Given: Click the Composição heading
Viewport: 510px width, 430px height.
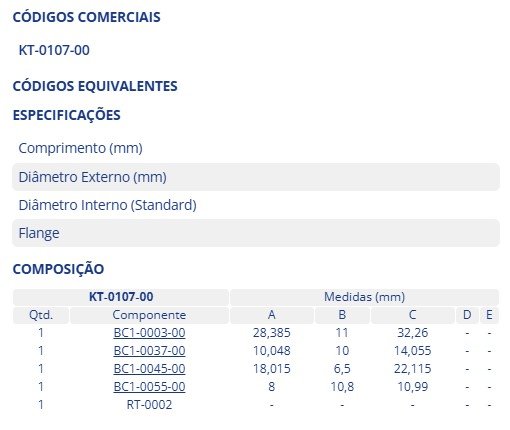Looking at the screenshot, I should pos(58,269).
